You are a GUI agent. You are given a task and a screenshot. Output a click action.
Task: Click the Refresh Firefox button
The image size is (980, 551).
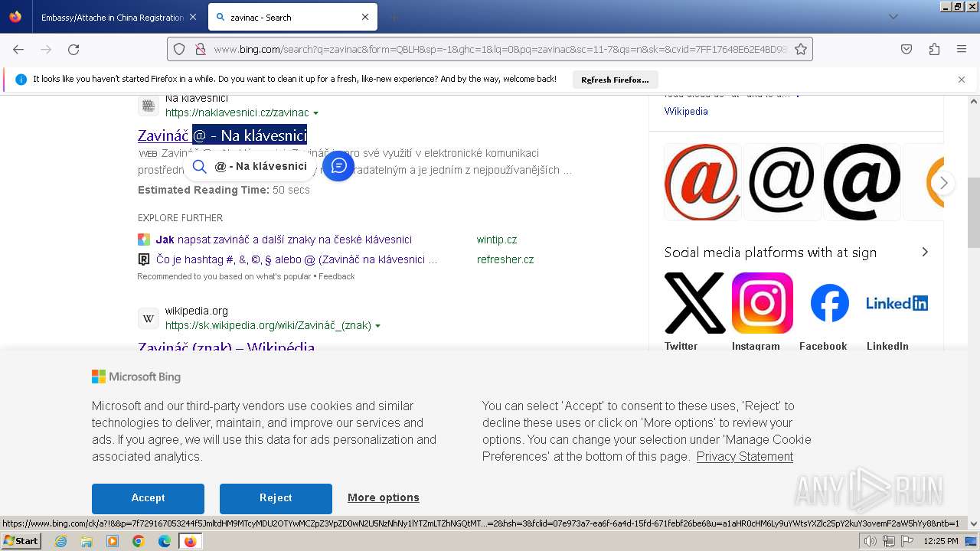coord(615,80)
